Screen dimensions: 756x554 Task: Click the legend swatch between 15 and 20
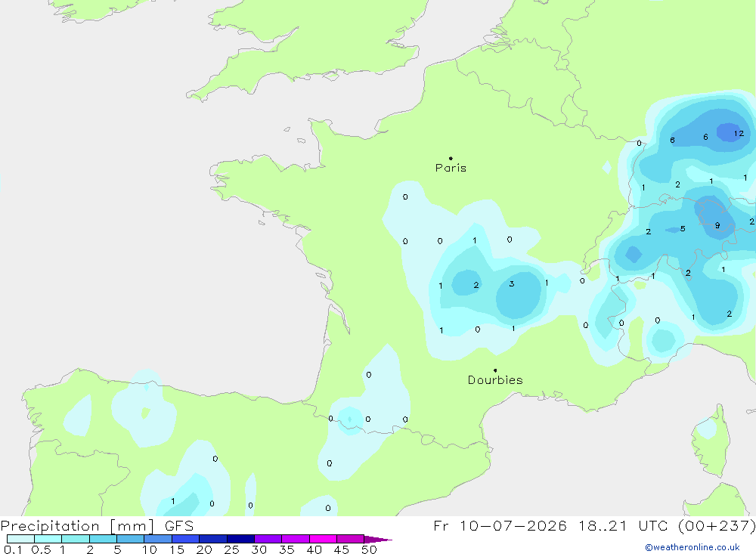(185, 539)
